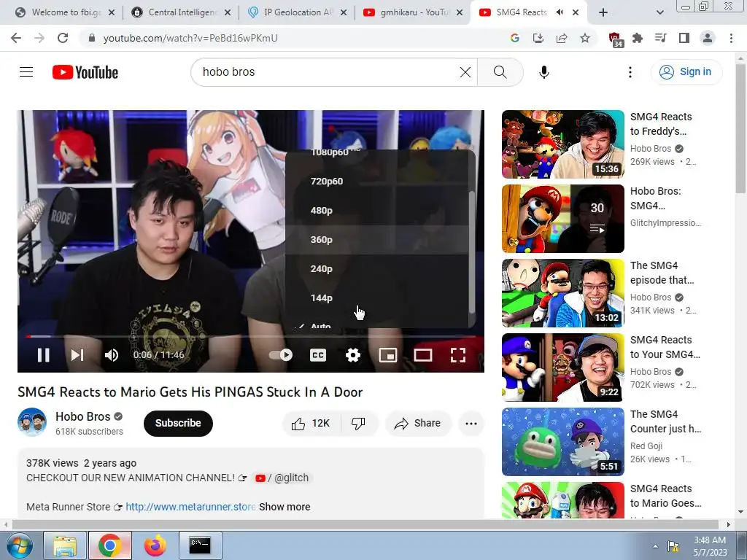747x560 pixels.
Task: Click the search magnifier button
Action: click(x=500, y=72)
